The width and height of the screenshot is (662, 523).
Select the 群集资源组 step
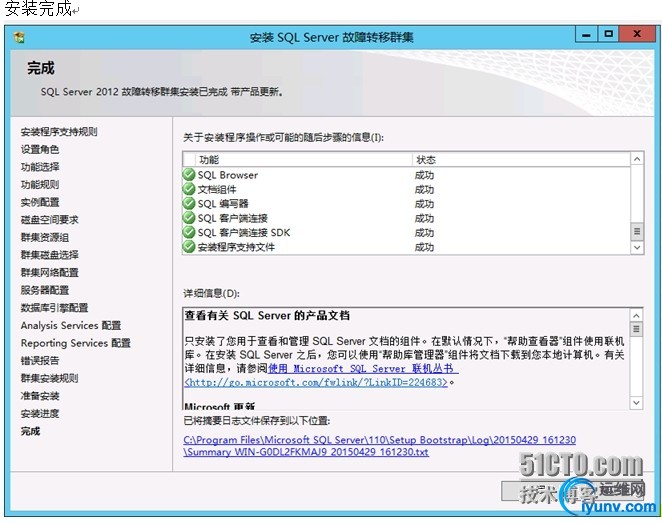pyautogui.click(x=45, y=237)
